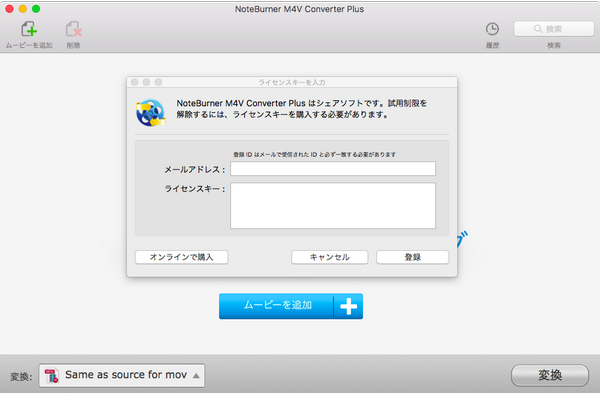Image resolution: width=600 pixels, height=393 pixels.
Task: Click the Add Movie (ムービーを追加) toolbar icon
Action: pyautogui.click(x=29, y=29)
